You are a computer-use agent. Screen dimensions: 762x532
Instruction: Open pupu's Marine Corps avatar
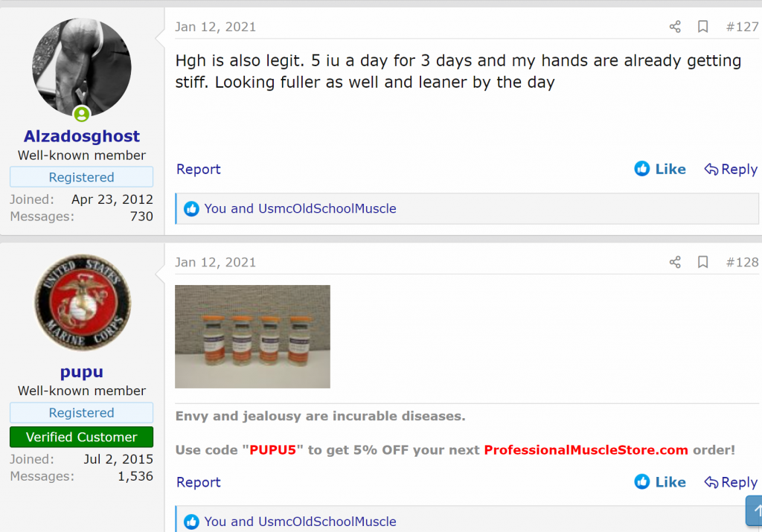coord(82,303)
